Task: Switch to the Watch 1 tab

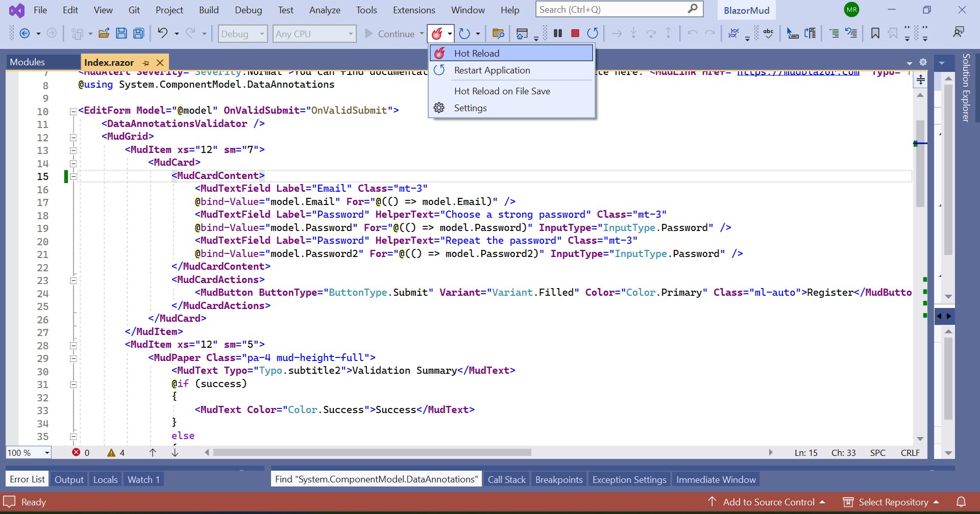Action: coord(143,479)
